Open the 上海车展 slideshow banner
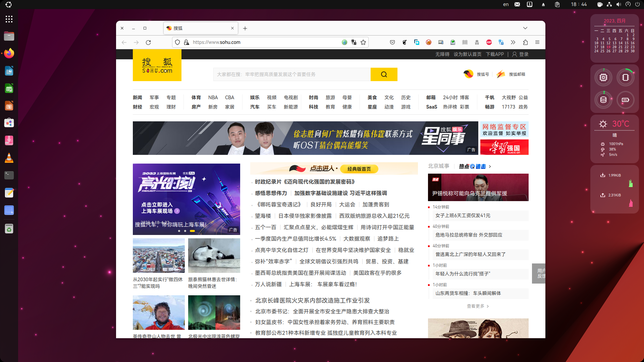Screen dimensions: 644x362 [x=186, y=199]
